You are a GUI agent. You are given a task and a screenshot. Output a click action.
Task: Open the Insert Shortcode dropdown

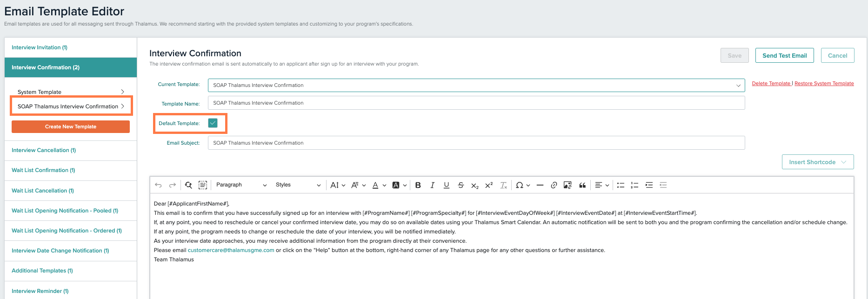click(x=818, y=162)
